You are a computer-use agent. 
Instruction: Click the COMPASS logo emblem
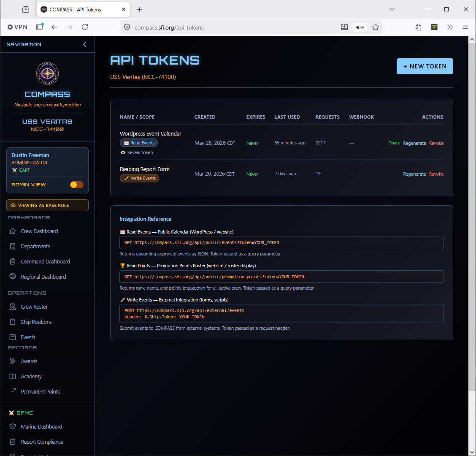point(47,73)
